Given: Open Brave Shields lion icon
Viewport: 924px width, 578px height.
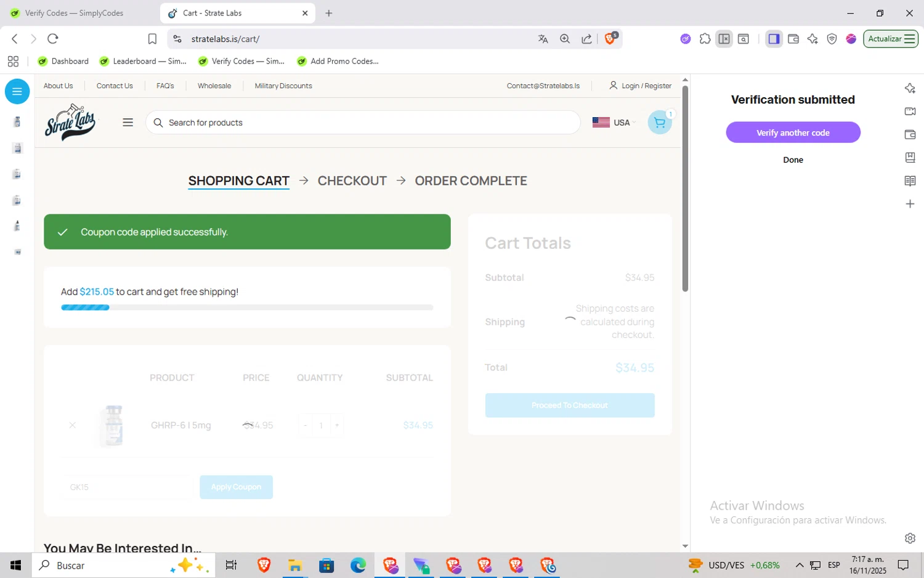Looking at the screenshot, I should pyautogui.click(x=610, y=38).
